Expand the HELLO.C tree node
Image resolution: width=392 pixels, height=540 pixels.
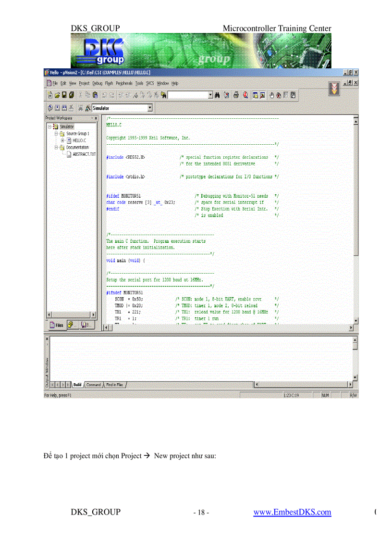(x=62, y=140)
